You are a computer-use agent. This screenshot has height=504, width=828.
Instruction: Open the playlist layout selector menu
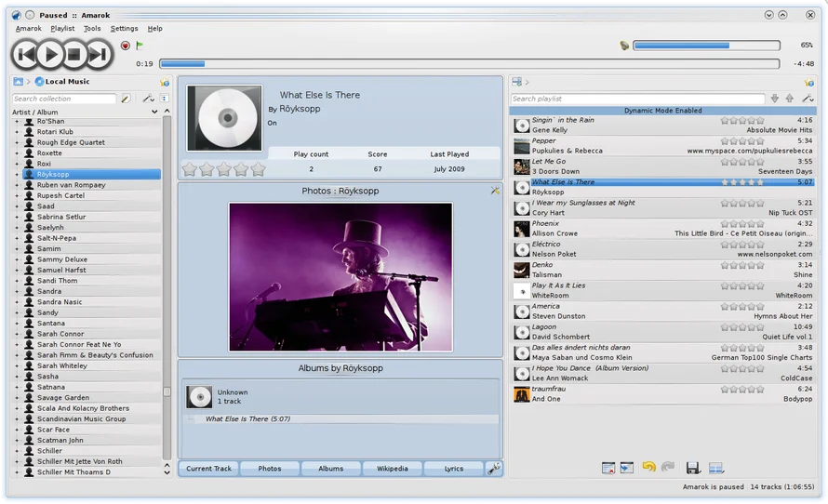click(x=716, y=468)
